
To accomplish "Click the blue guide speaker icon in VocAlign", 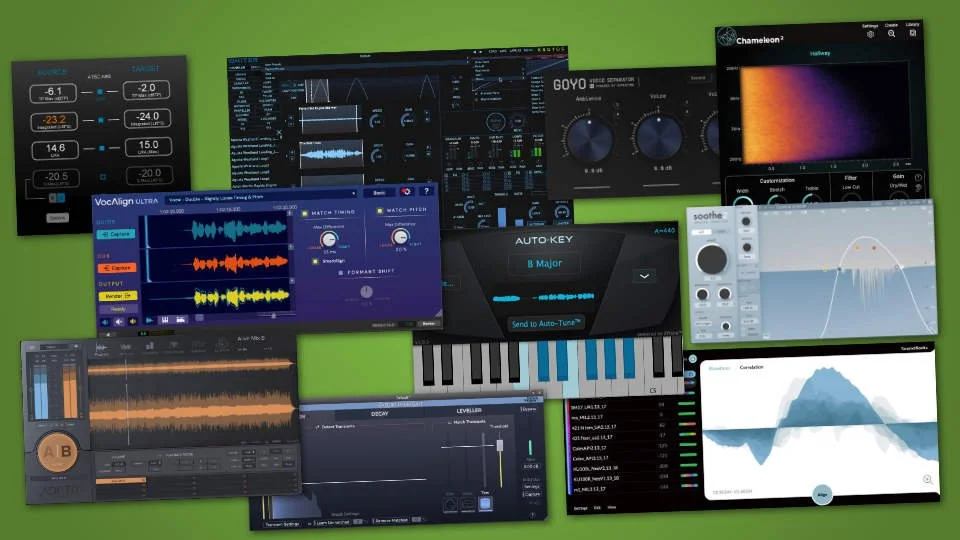I will (x=105, y=321).
